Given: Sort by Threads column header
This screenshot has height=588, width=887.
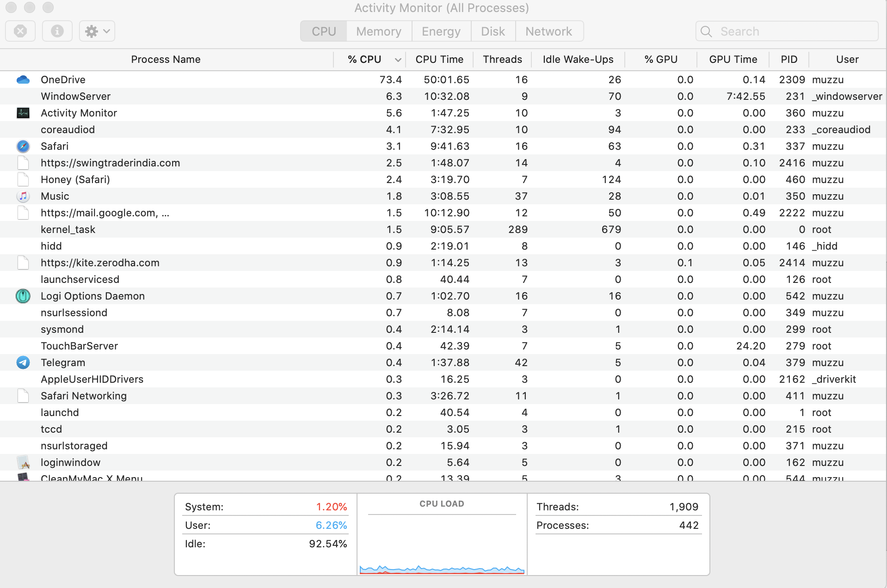Looking at the screenshot, I should tap(503, 60).
